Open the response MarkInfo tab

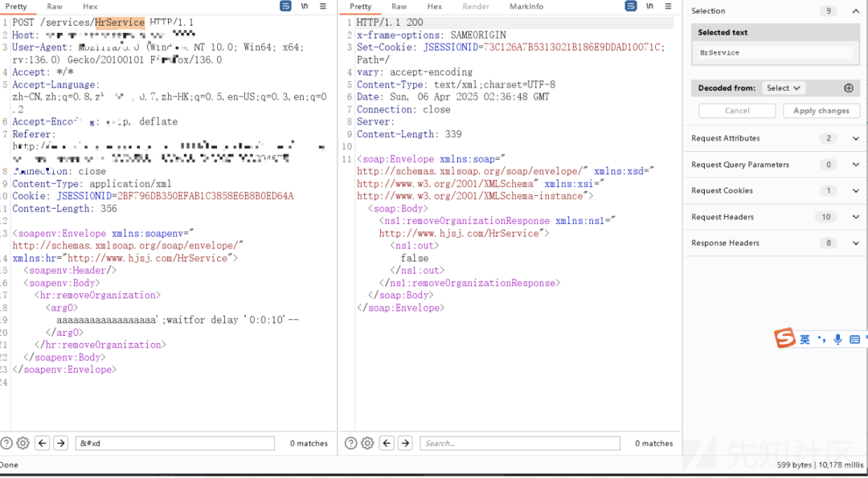pos(526,6)
